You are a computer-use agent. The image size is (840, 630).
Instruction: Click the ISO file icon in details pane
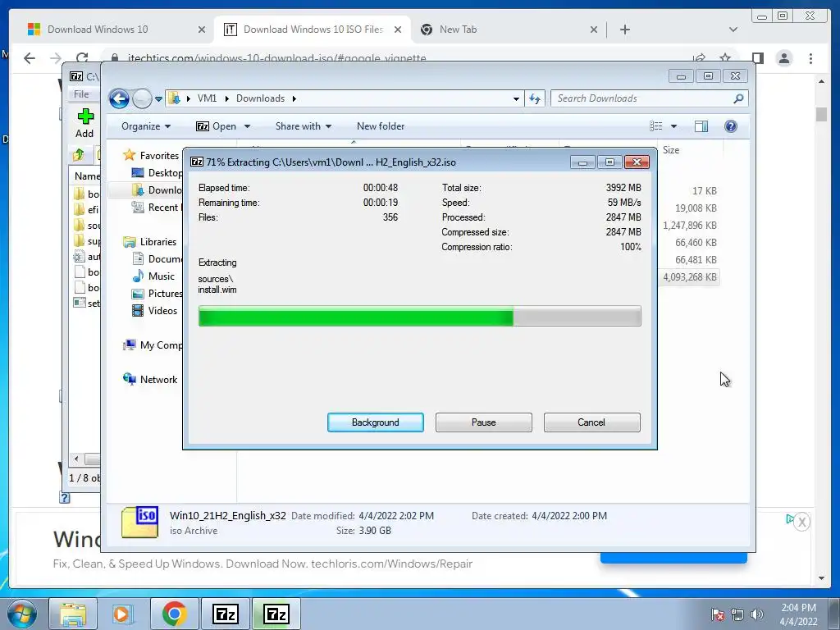pos(139,523)
